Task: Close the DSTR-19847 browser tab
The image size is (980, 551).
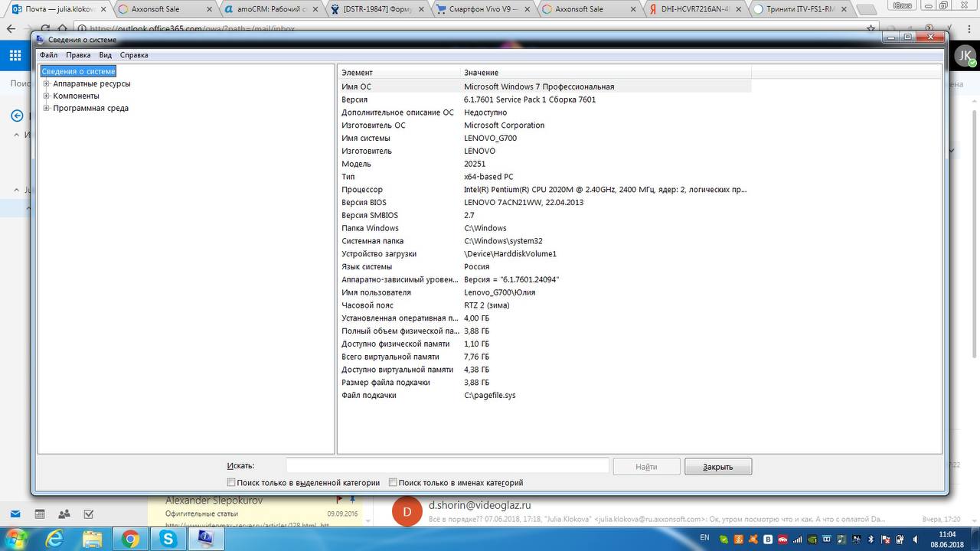Action: [420, 9]
